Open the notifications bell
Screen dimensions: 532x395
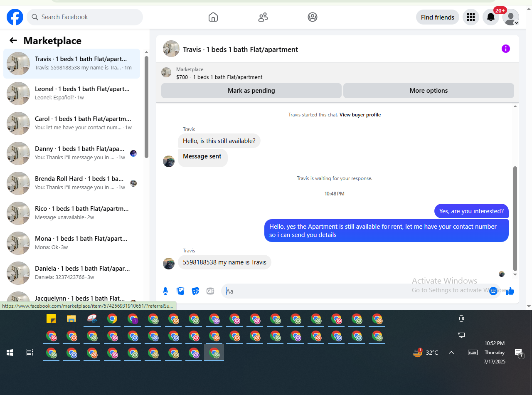491,17
